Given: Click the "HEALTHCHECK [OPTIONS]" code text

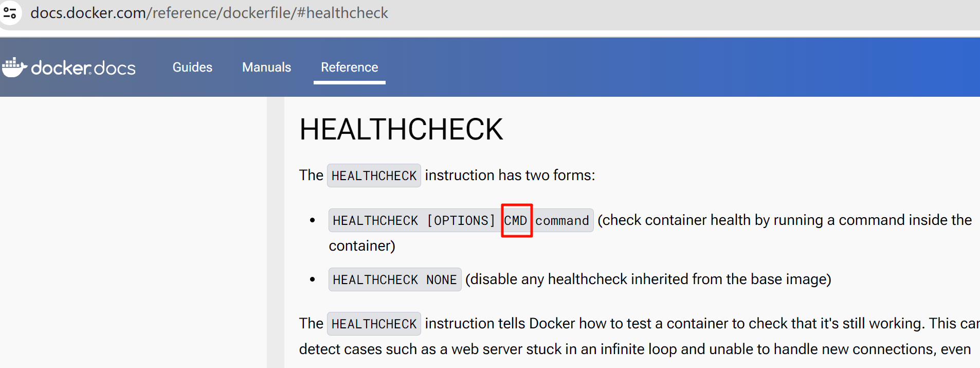Looking at the screenshot, I should (x=413, y=221).
